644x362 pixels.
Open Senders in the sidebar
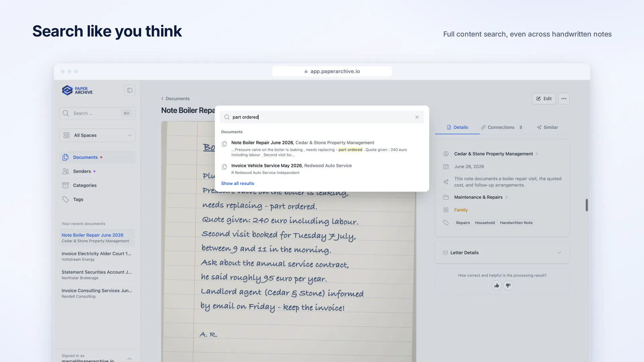(97, 171)
